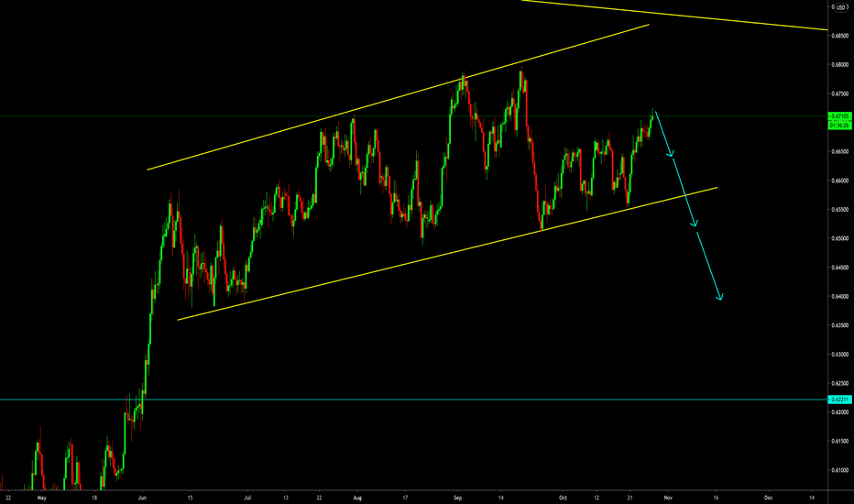Click the Dec label on time axis
This screenshot has height=504, width=854.
[769, 498]
